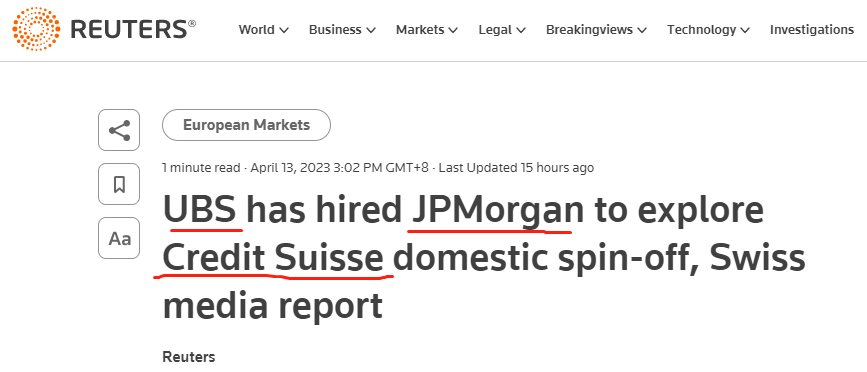Open the Technology navigation menu
Image resolution: width=867 pixels, height=372 pixels.
708,30
